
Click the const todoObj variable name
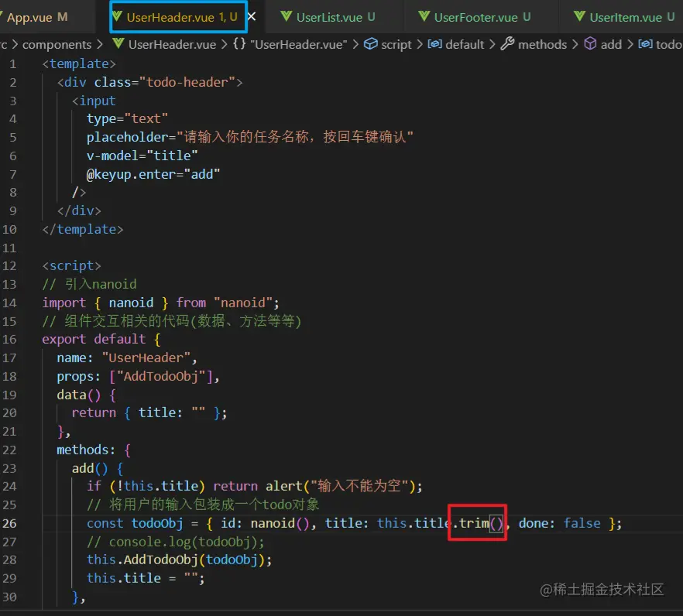[x=156, y=523]
